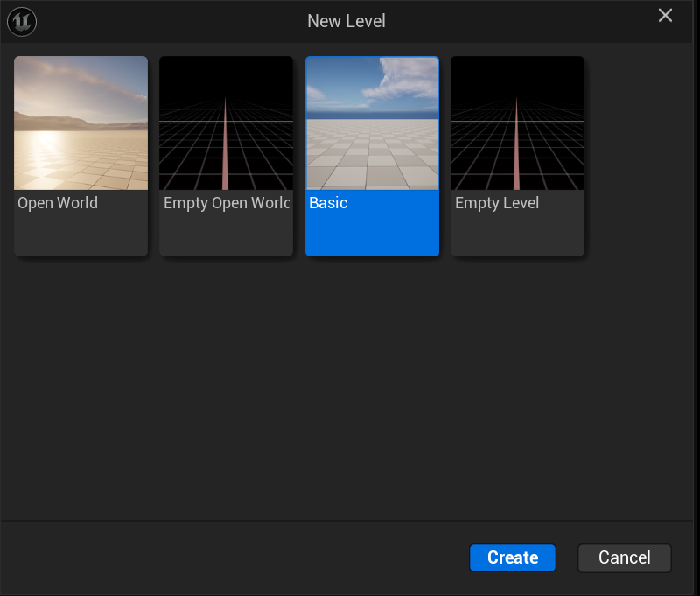Select the Basic level template thumbnail

click(x=373, y=123)
